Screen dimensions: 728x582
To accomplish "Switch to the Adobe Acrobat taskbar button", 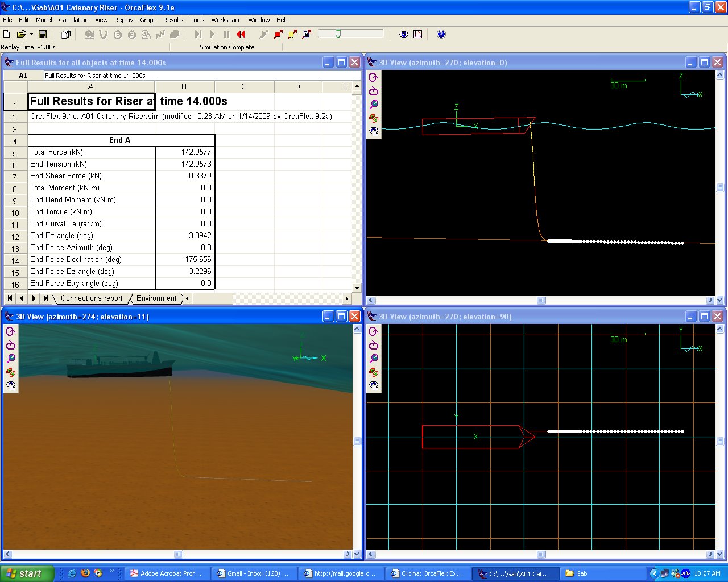I will click(167, 573).
